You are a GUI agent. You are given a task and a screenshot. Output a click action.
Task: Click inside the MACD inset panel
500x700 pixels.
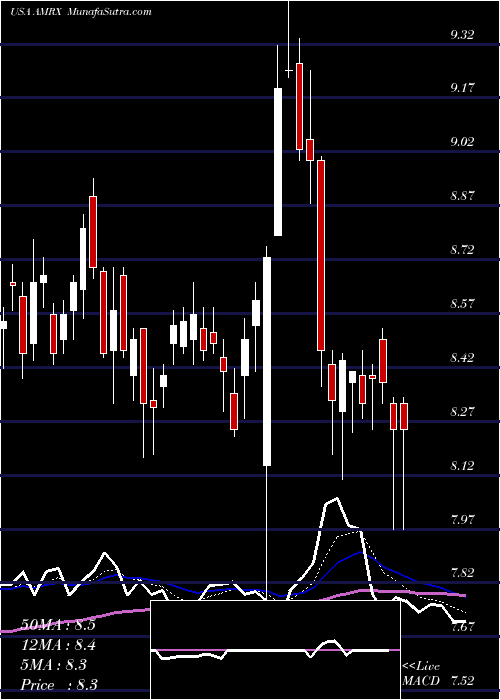pyautogui.click(x=275, y=650)
